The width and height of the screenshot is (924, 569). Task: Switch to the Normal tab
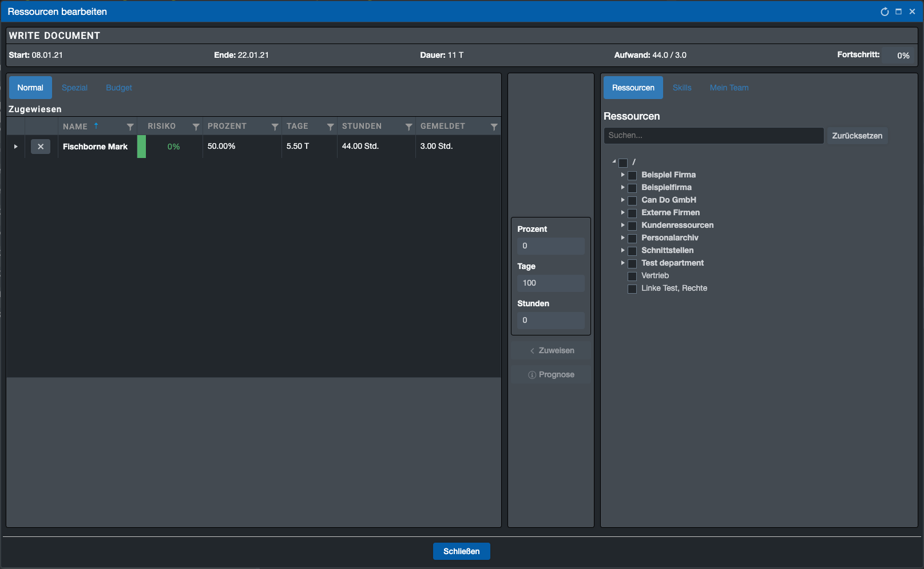click(x=30, y=88)
